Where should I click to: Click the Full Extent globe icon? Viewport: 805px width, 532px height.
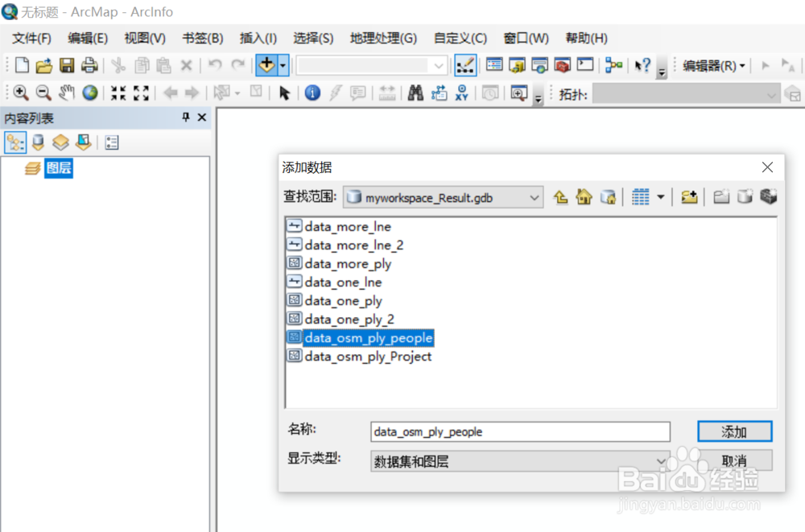[x=90, y=93]
